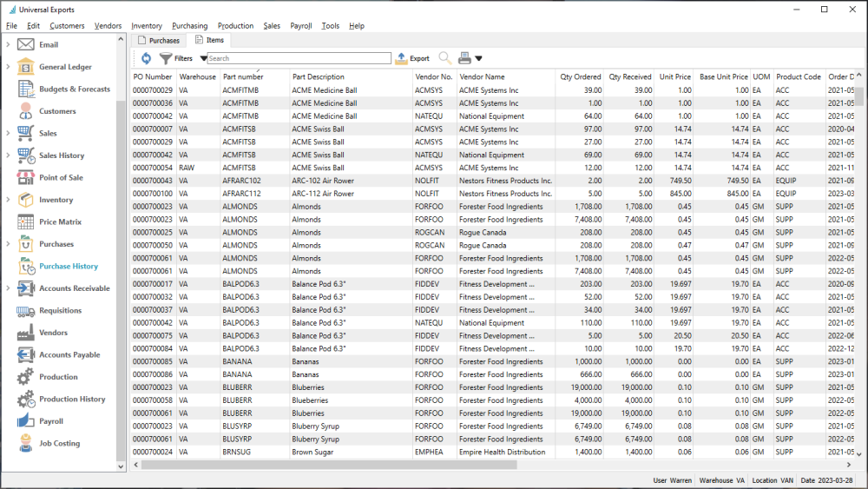Click the printer icon

pos(464,58)
